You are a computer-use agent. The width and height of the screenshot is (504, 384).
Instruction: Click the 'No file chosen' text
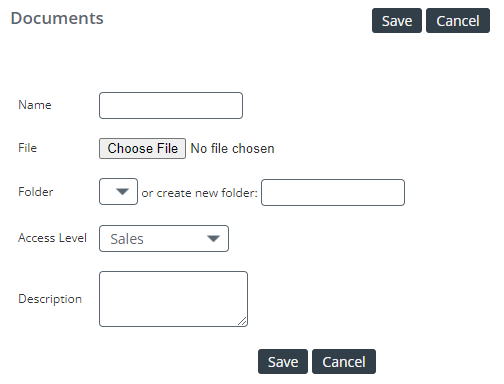[232, 148]
